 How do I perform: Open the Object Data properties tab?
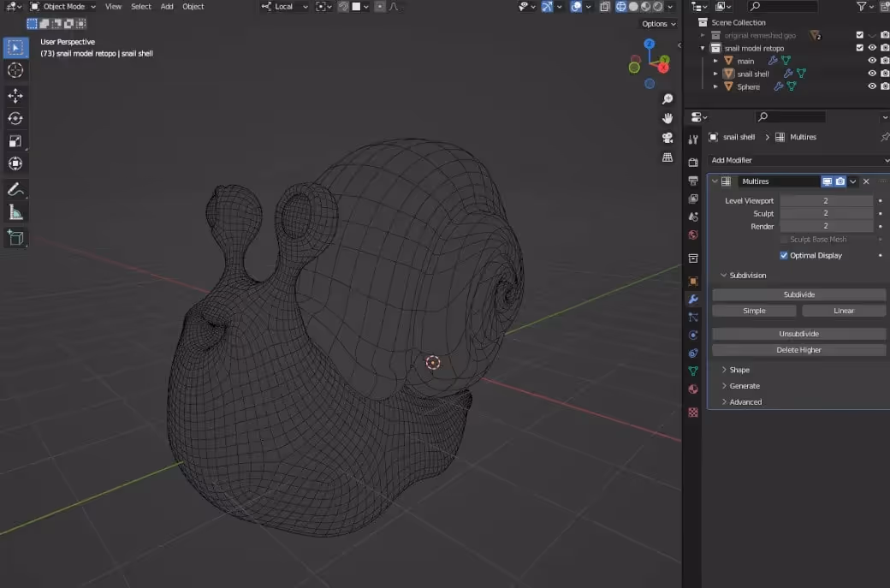pyautogui.click(x=693, y=371)
